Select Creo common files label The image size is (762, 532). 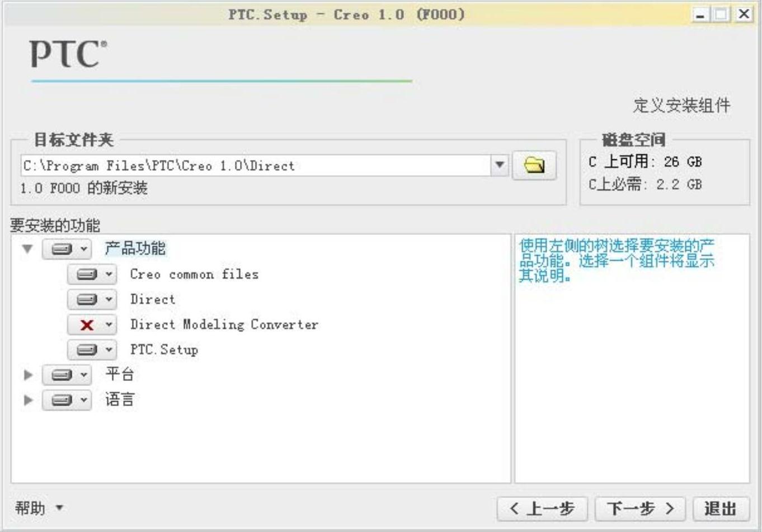(x=194, y=274)
